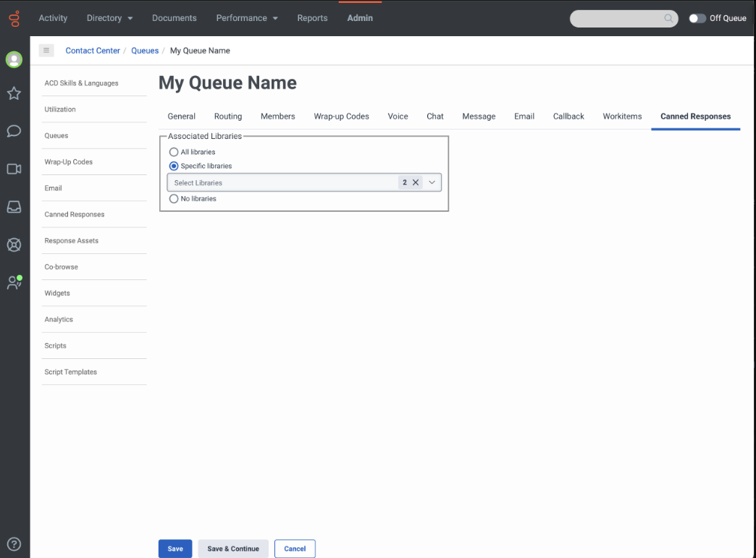Expand the Select Libraries dropdown
756x558 pixels.
(432, 182)
